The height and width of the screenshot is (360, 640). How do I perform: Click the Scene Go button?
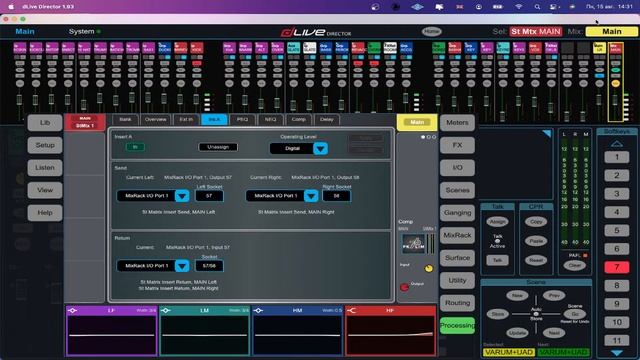coord(575,314)
